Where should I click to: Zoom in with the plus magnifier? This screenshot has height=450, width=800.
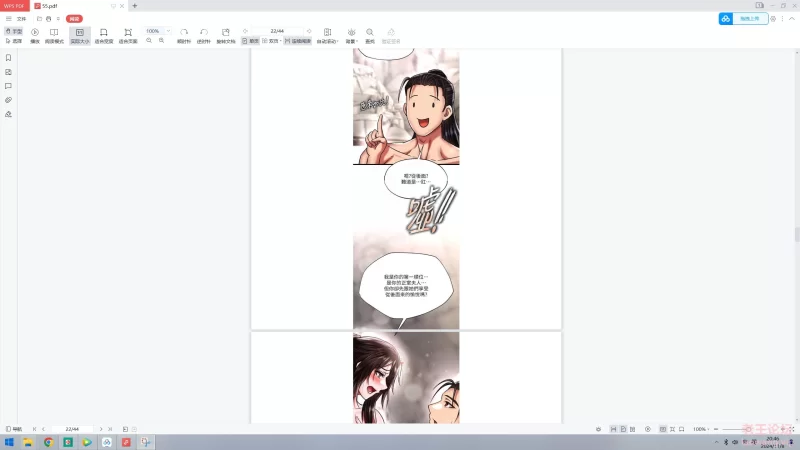[x=161, y=40]
